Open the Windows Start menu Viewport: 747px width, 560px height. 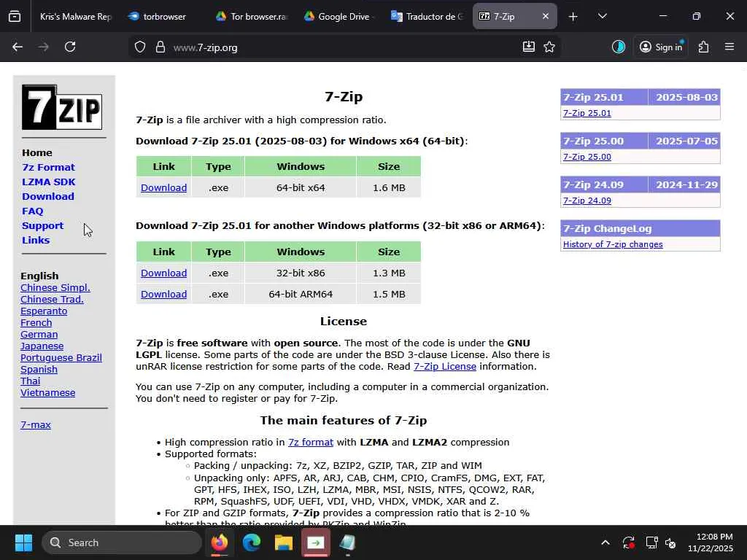[23, 542]
